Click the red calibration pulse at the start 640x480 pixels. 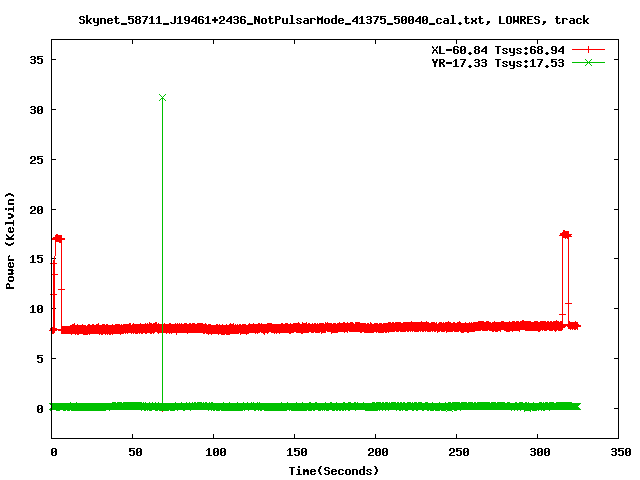[58, 282]
